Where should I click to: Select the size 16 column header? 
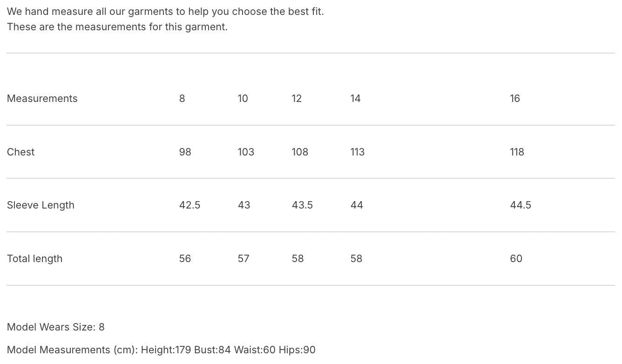pos(515,99)
